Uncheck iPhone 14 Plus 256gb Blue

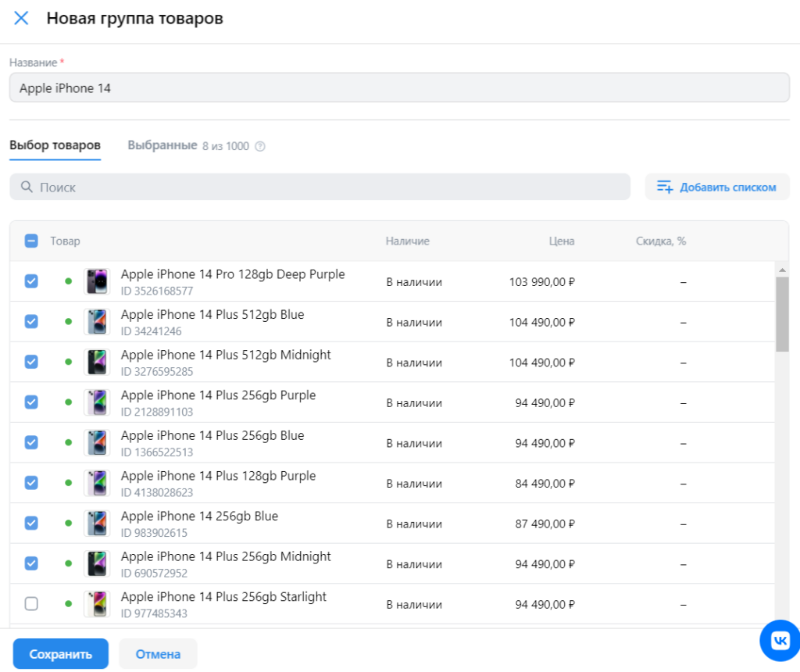coord(31,442)
